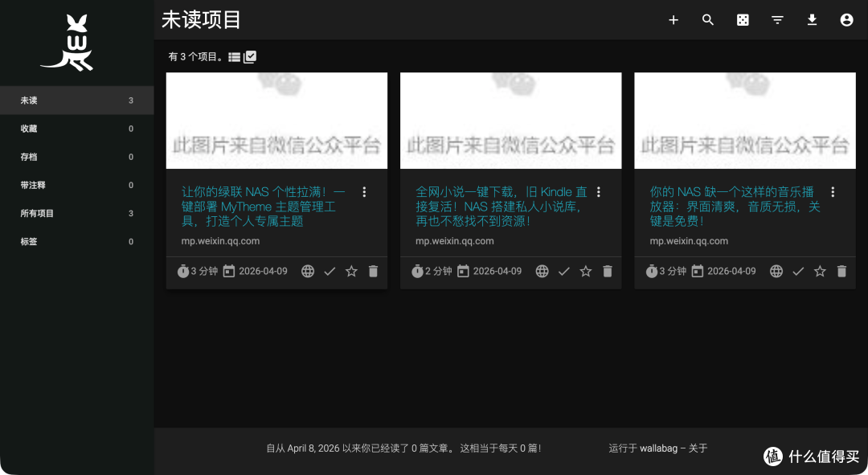This screenshot has width=868, height=475.
Task: Open more options on Kindle novel article card
Action: click(x=599, y=192)
